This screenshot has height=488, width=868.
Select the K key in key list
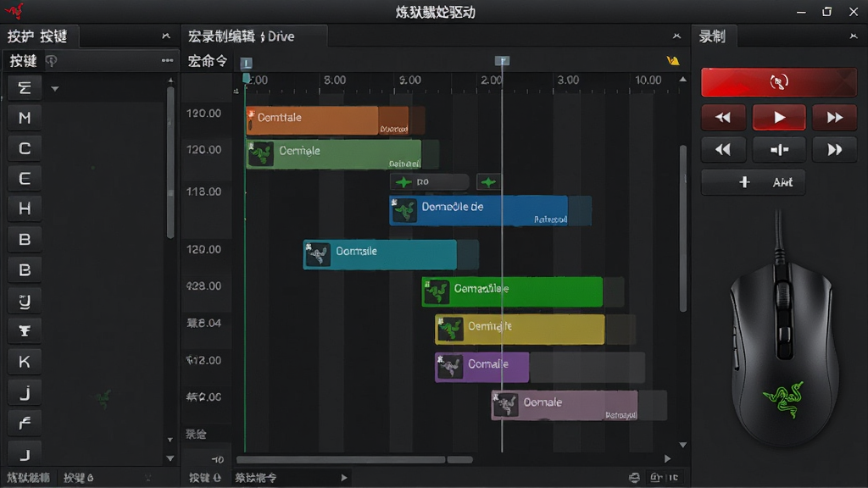tap(25, 362)
